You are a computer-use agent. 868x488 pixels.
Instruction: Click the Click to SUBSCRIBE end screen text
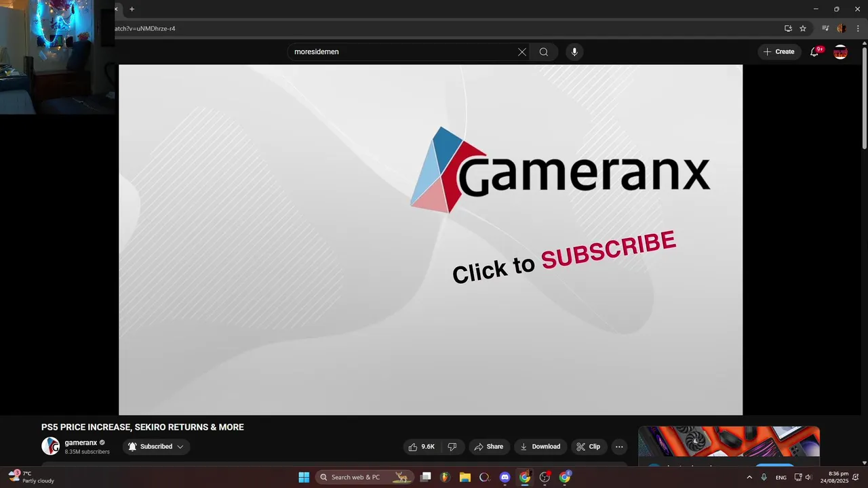click(564, 258)
